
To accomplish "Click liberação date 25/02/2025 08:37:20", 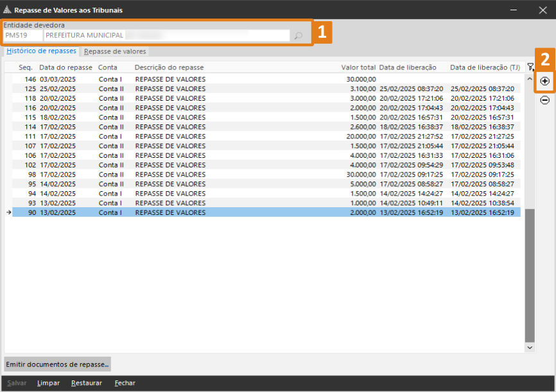I will pyautogui.click(x=412, y=89).
